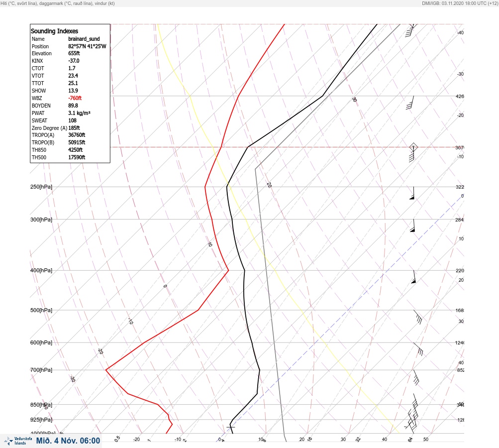Click the header text Hiti, daggarmark, vindur
499x448 pixels.
(58, 3)
